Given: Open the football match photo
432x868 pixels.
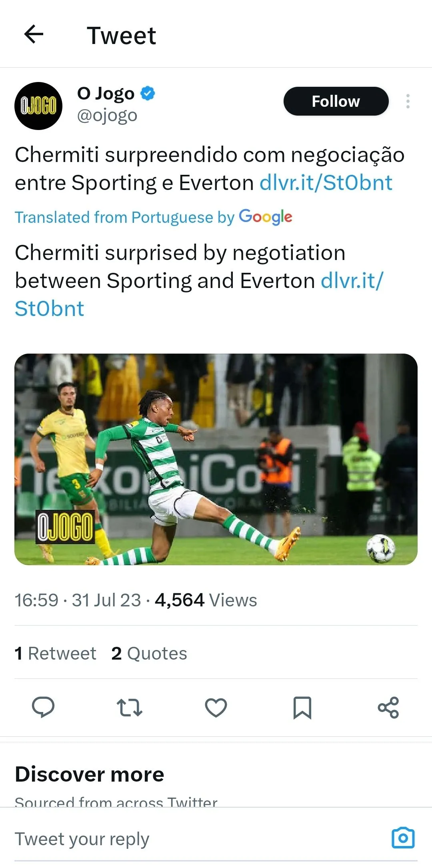Looking at the screenshot, I should 216,459.
